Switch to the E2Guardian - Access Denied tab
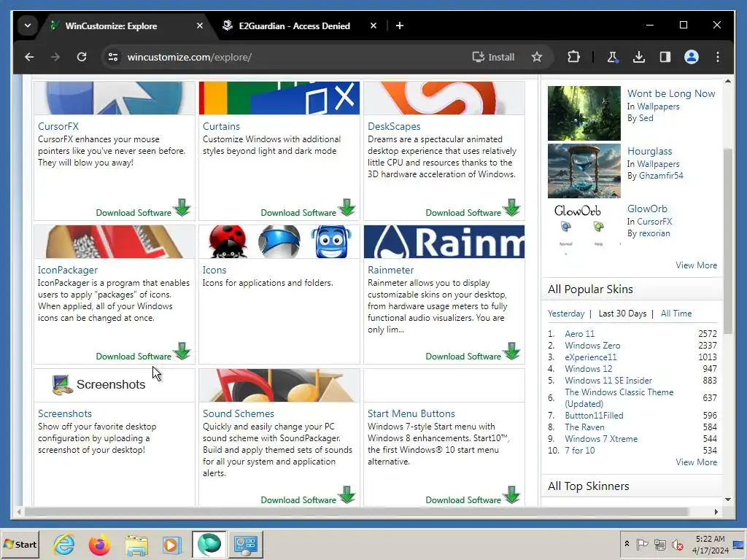 (295, 26)
